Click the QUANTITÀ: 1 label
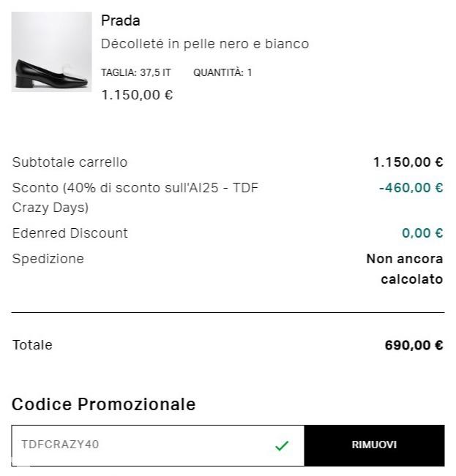456x476 pixels. 223,73
